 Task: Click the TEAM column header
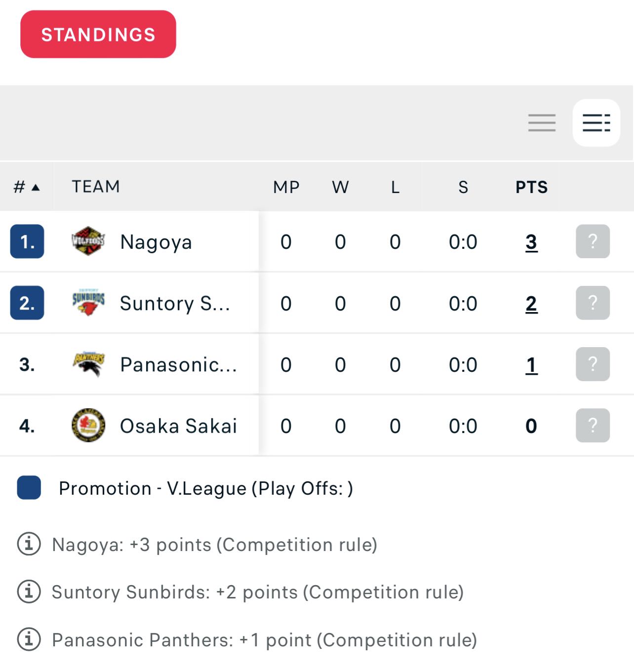[96, 187]
